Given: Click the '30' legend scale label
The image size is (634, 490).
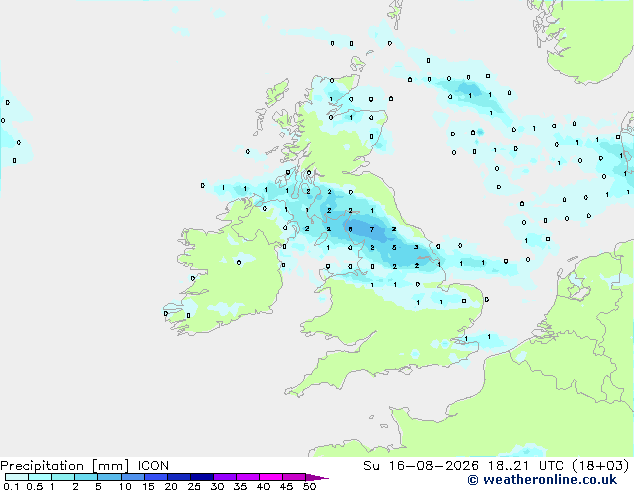Looking at the screenshot, I should 217,486.
